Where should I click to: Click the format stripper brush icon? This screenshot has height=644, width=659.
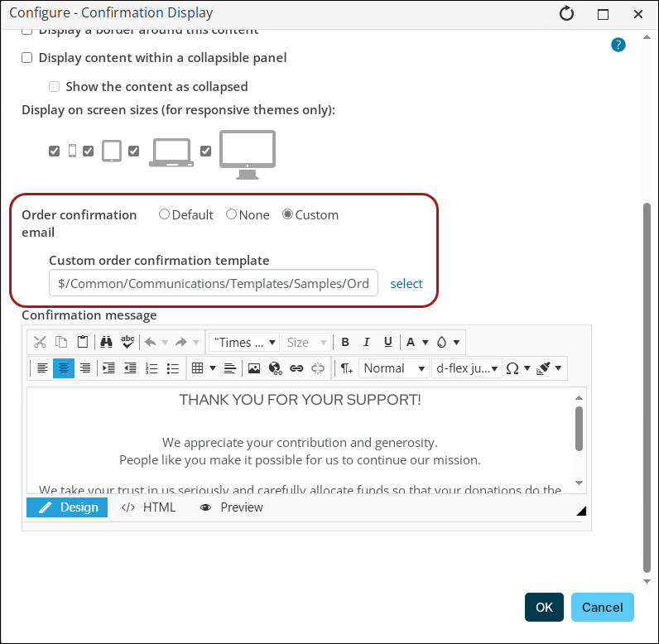coord(543,368)
